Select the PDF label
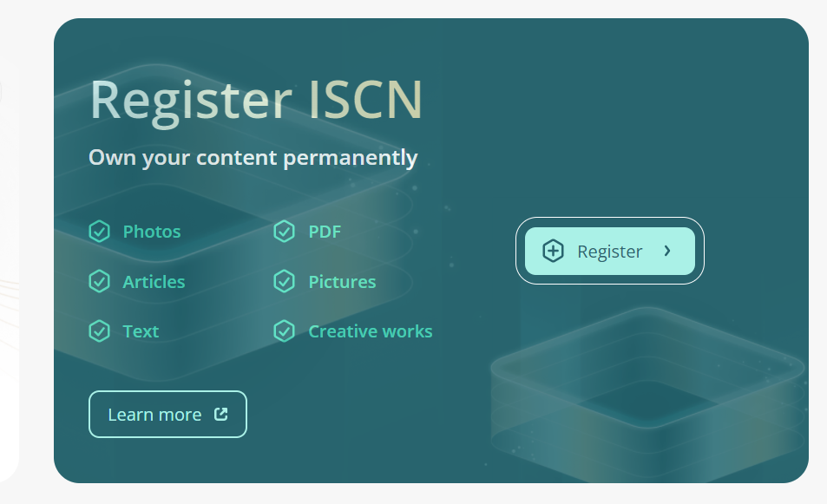827x504 pixels. (325, 232)
